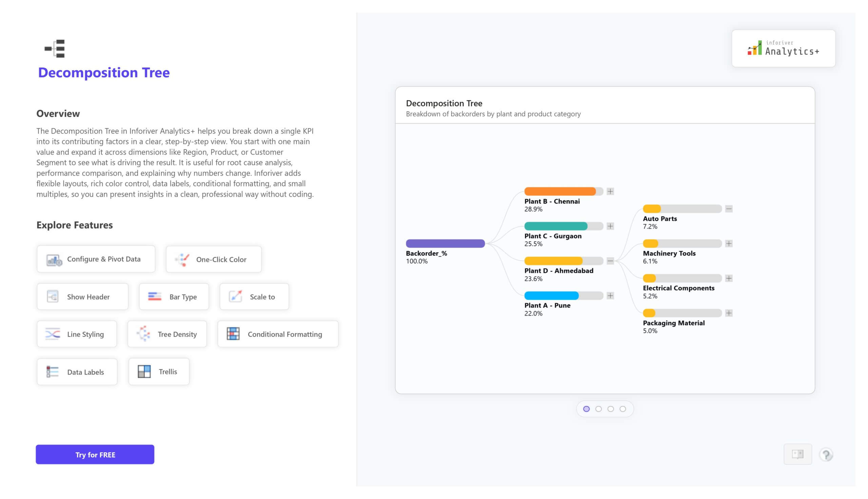Screen dimensions: 868x499
Task: Expand the Plant B - Chennai node
Action: tap(610, 192)
